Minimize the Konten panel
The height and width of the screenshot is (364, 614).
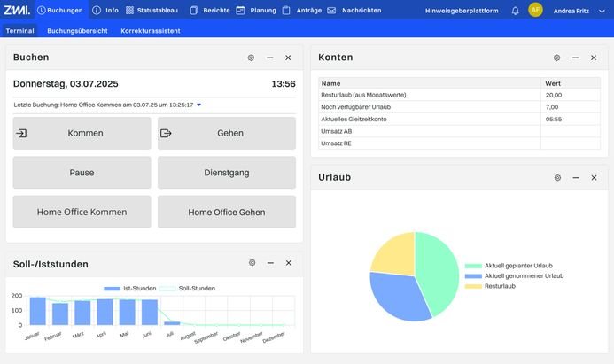575,58
